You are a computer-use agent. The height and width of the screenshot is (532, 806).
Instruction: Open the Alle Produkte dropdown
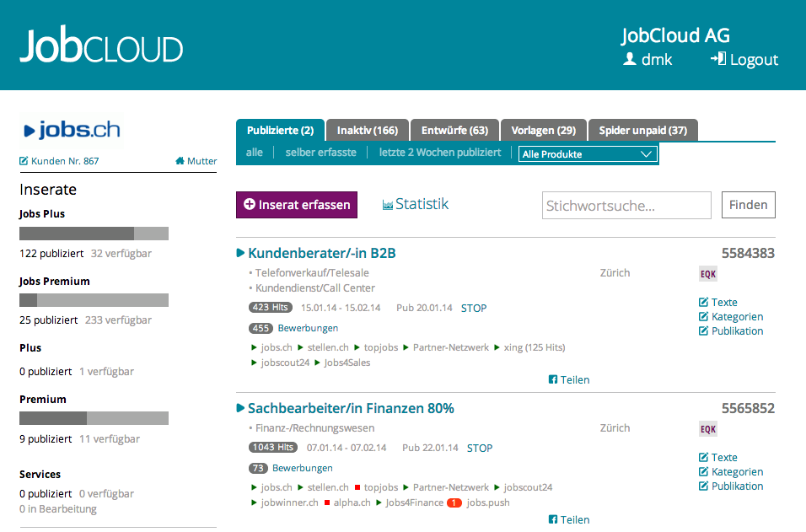click(x=588, y=154)
